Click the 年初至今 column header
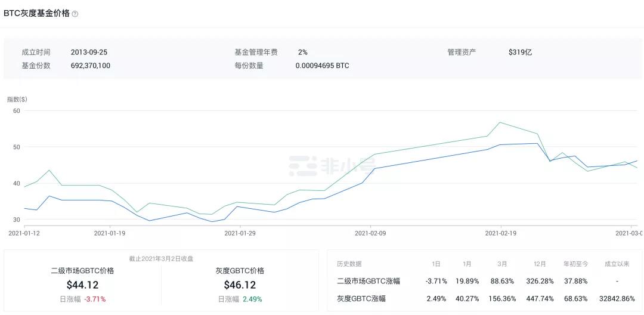Image resolution: width=644 pixels, height=315 pixels. click(576, 264)
